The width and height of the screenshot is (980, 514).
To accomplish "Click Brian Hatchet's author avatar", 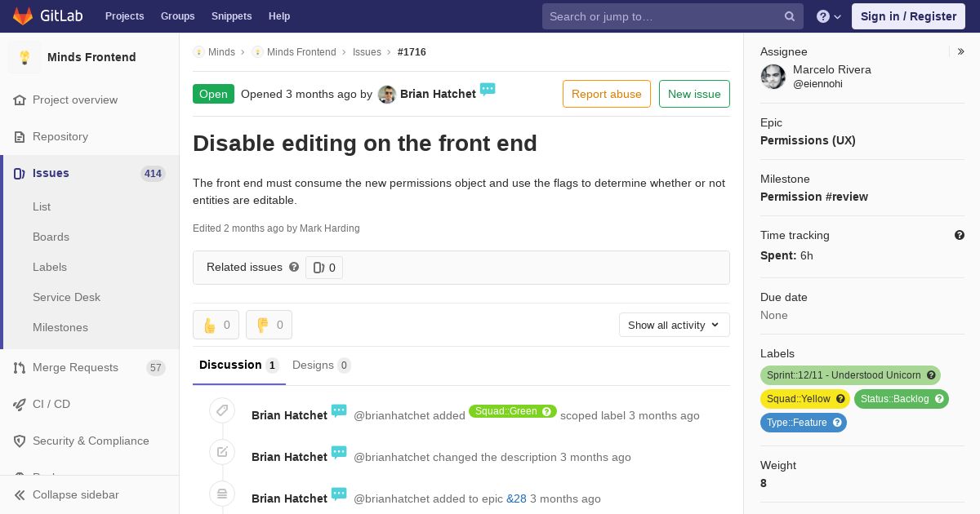I will click(x=387, y=95).
